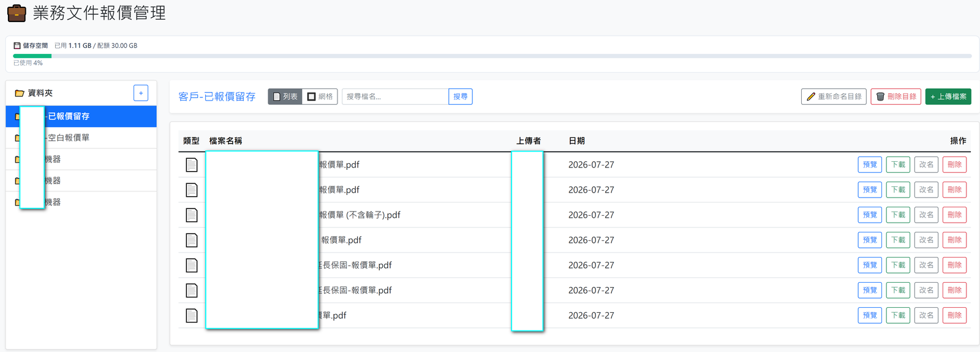This screenshot has height=352, width=980.
Task: Add a new folder with the plus button
Action: point(141,93)
